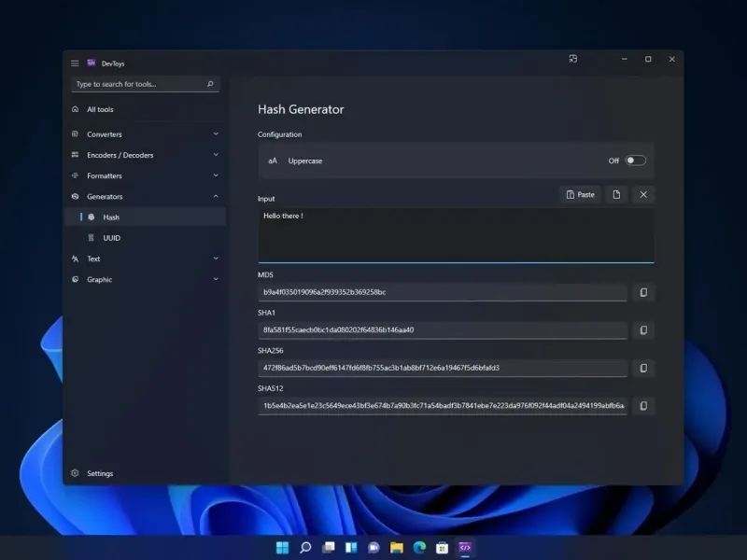Screen dimensions: 747x560
Task: Copy the SHA1 hash value
Action: click(642, 330)
